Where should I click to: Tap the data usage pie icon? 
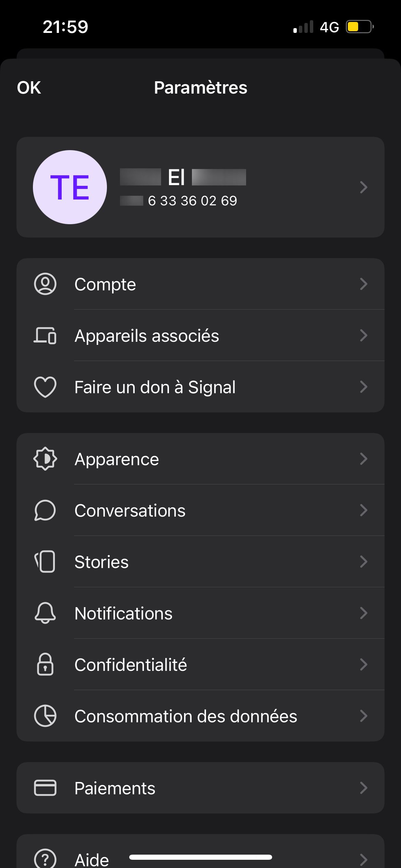(45, 716)
